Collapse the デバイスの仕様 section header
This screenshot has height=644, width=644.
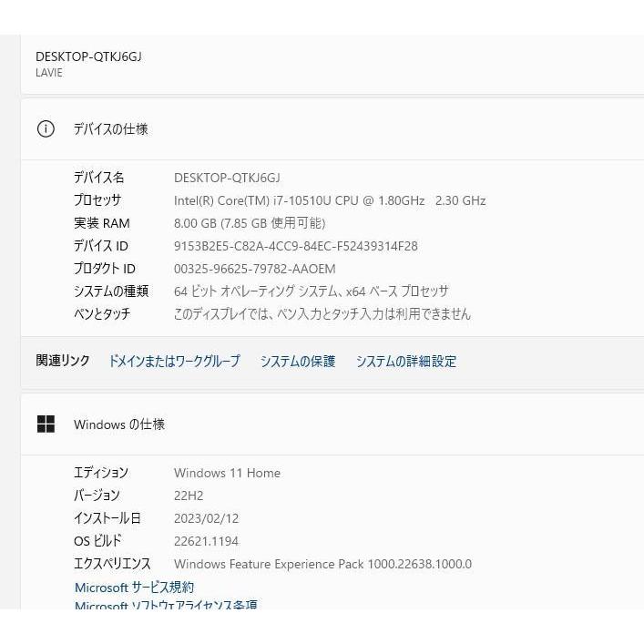click(x=332, y=129)
